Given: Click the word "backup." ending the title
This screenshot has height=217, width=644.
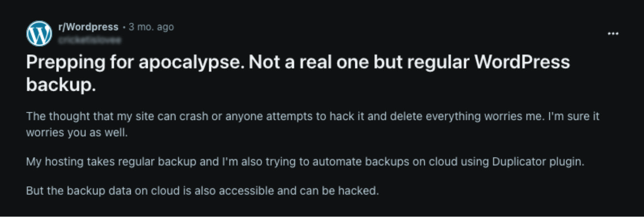Looking at the screenshot, I should tap(61, 84).
